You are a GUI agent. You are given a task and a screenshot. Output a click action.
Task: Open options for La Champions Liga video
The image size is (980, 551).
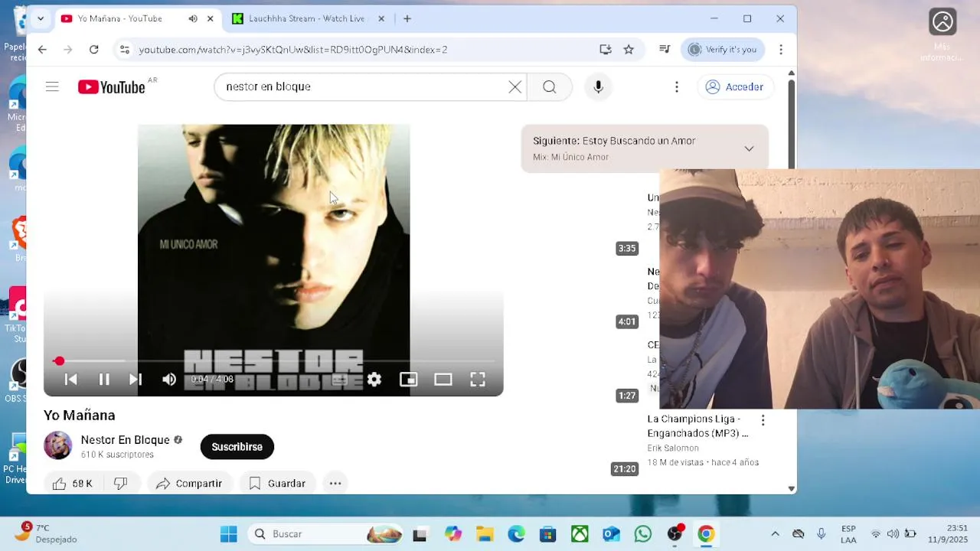coord(763,420)
